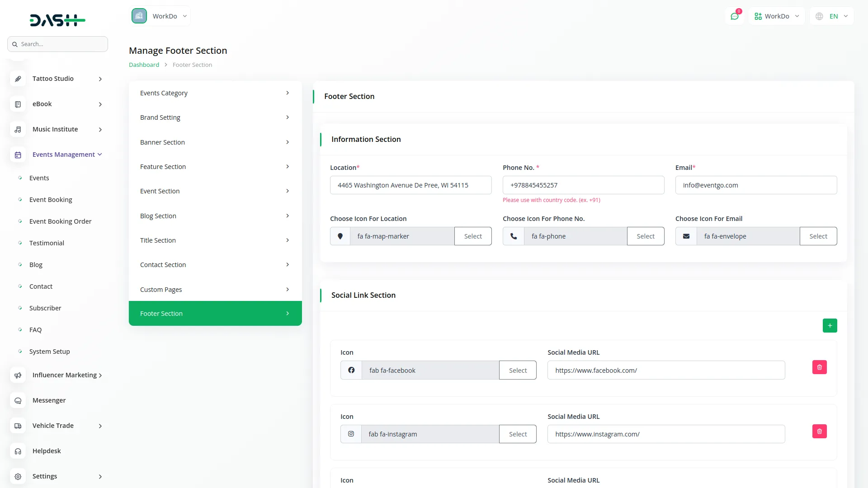The height and width of the screenshot is (488, 868).
Task: Click the Music Institute sidebar icon
Action: click(x=18, y=129)
